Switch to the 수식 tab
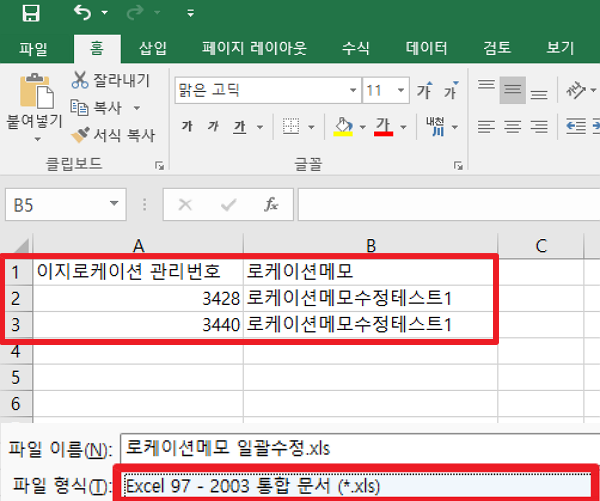Viewport: 600px width, 501px height. coord(355,48)
